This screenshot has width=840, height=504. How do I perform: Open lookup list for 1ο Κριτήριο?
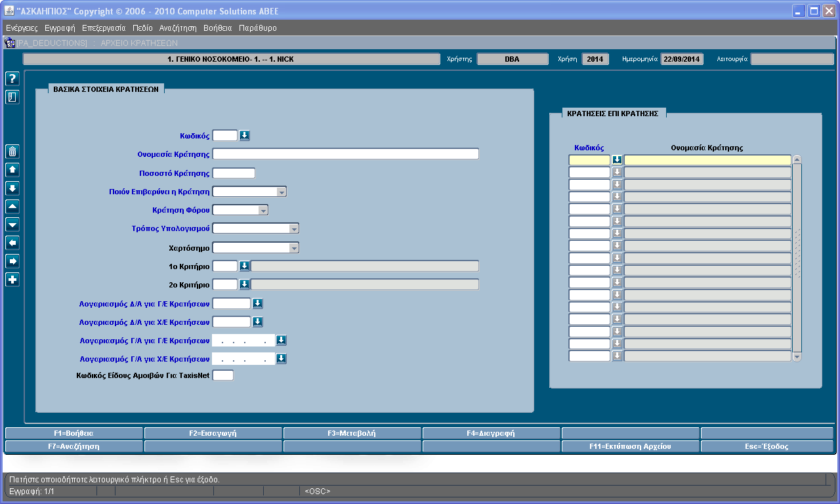point(245,266)
